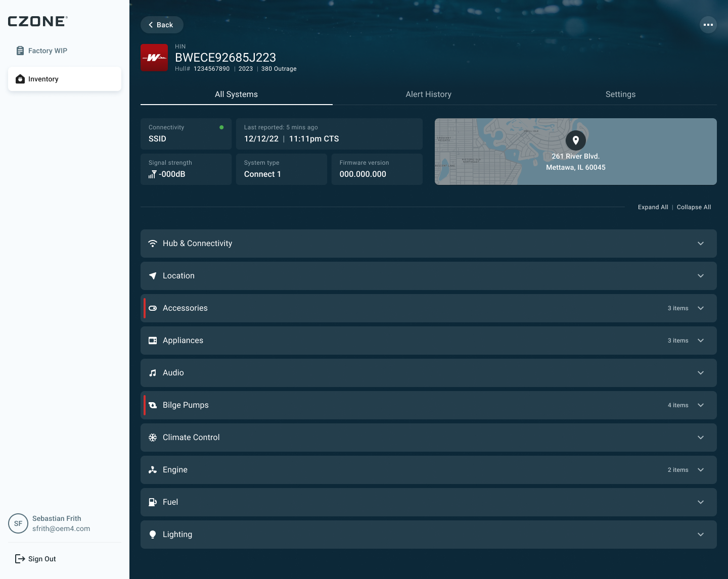Click Appliances 3 items count
The height and width of the screenshot is (579, 728).
point(678,341)
